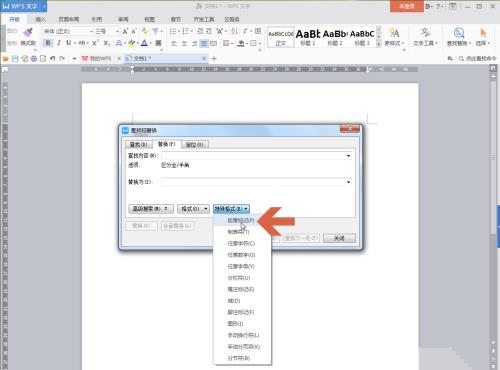Click the clear formatting eraser icon
The height and width of the screenshot is (370, 500).
pyautogui.click(x=144, y=31)
